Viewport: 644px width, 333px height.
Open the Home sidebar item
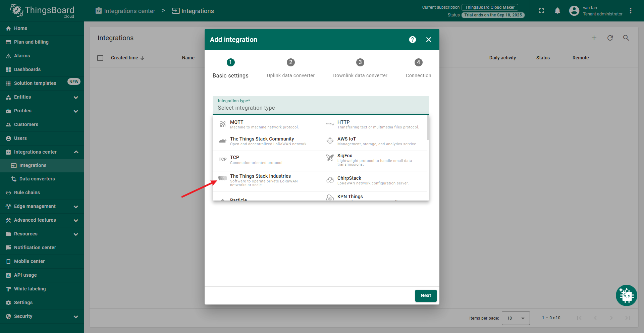tap(42, 28)
